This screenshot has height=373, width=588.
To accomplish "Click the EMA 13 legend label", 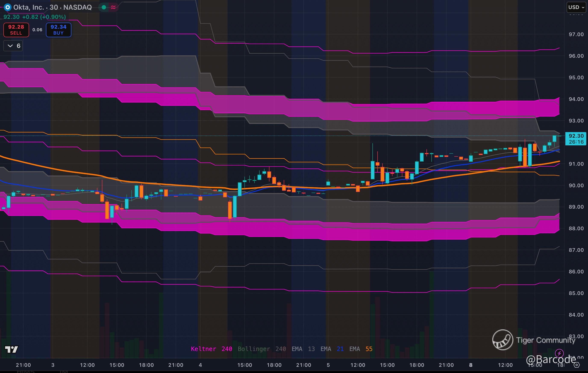I will pos(303,349).
